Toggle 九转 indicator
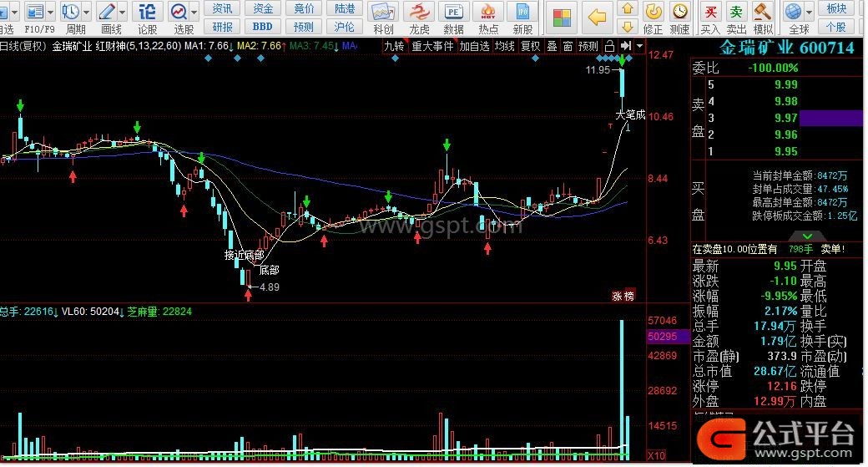868x467 pixels. (x=394, y=46)
